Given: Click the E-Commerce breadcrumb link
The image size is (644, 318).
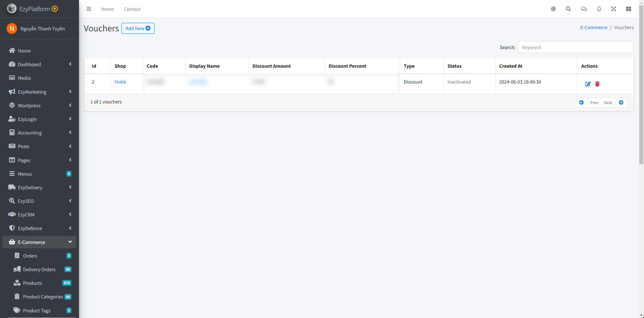Looking at the screenshot, I should click(x=594, y=28).
